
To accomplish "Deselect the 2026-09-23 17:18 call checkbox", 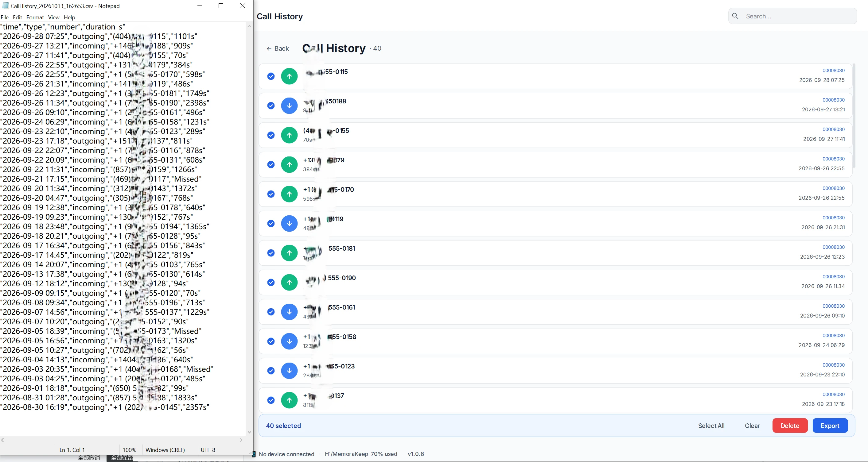I will click(271, 400).
